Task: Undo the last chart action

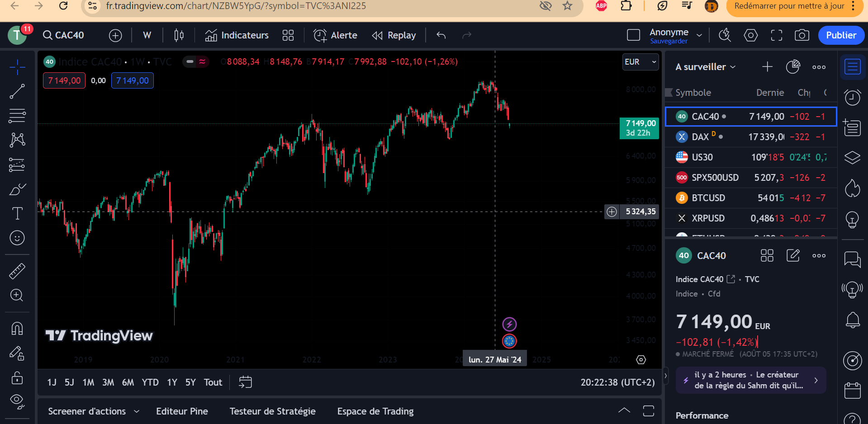Action: point(441,35)
